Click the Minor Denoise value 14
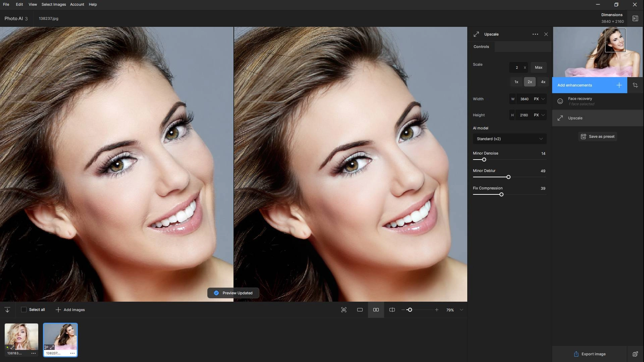Image resolution: width=644 pixels, height=362 pixels. pos(543,154)
